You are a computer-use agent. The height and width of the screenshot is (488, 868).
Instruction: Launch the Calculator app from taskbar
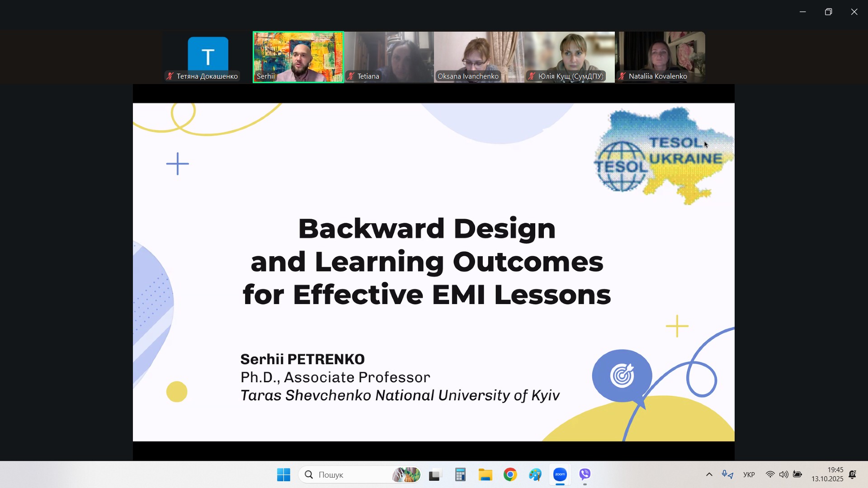point(460,474)
